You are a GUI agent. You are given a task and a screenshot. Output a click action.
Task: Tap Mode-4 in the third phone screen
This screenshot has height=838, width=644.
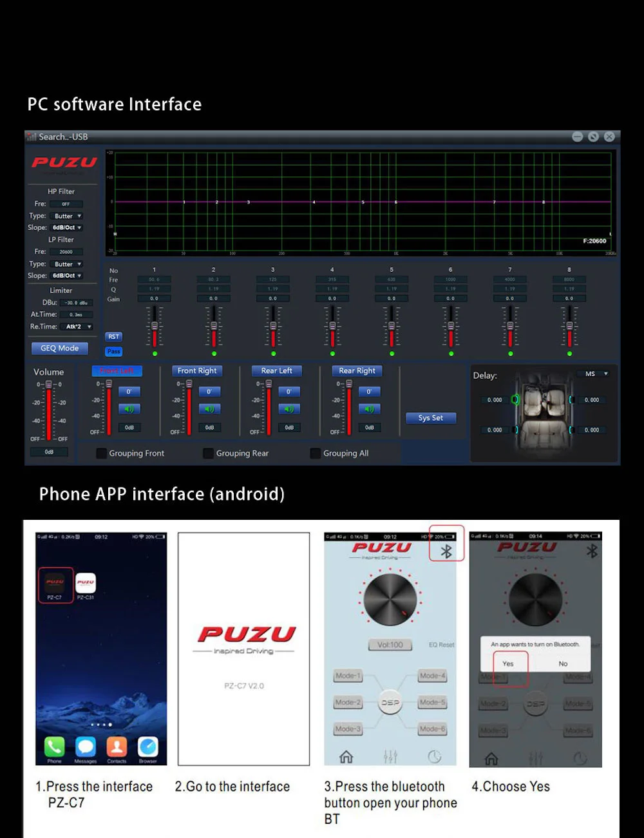coord(432,676)
